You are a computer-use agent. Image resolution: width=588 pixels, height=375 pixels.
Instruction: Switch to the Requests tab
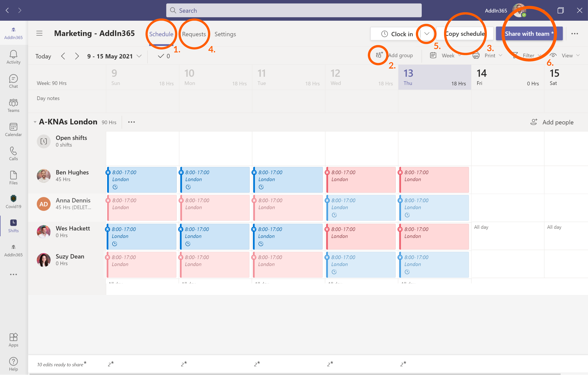[194, 34]
